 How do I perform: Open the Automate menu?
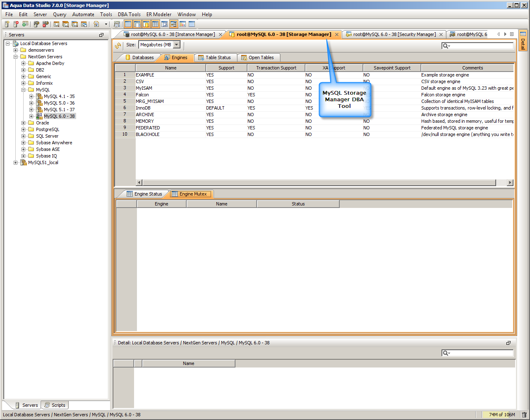pos(83,14)
